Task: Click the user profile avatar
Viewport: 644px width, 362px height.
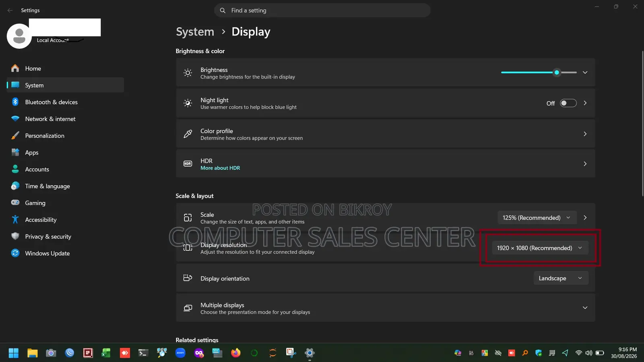Action: point(19,36)
